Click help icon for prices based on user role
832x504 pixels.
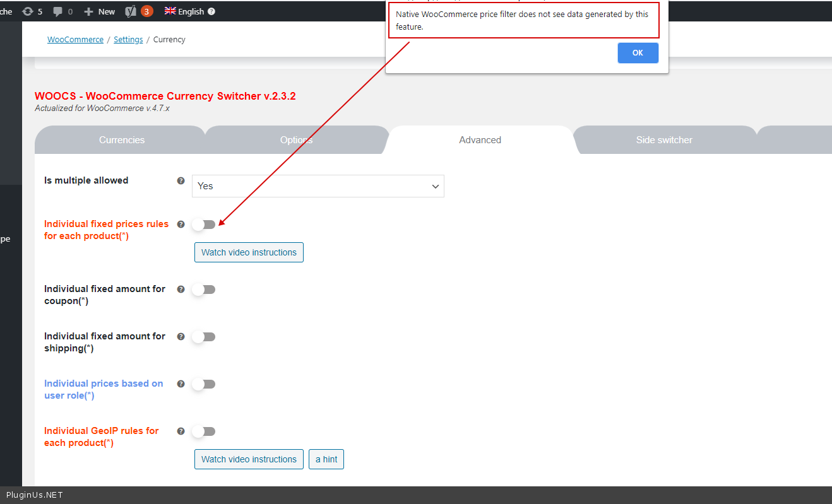click(181, 384)
